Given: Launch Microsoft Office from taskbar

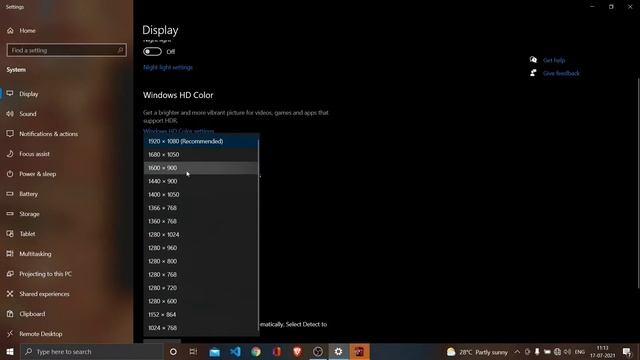Looking at the screenshot, I should (x=277, y=351).
